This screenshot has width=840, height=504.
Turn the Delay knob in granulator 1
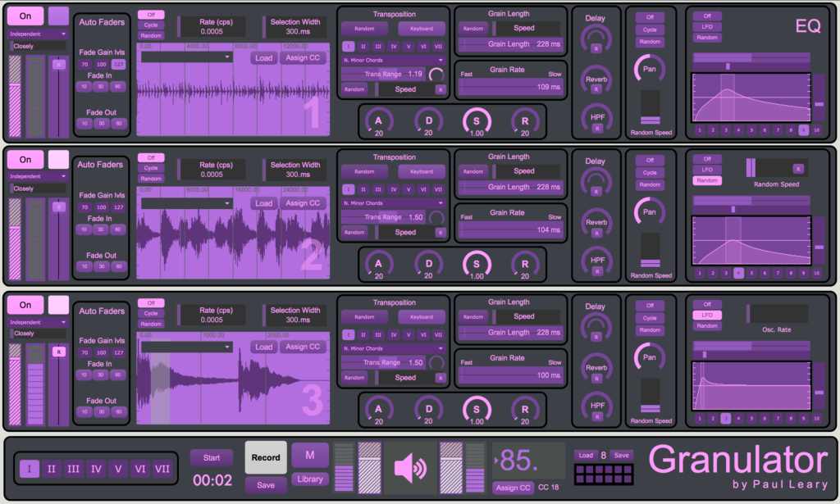click(596, 39)
